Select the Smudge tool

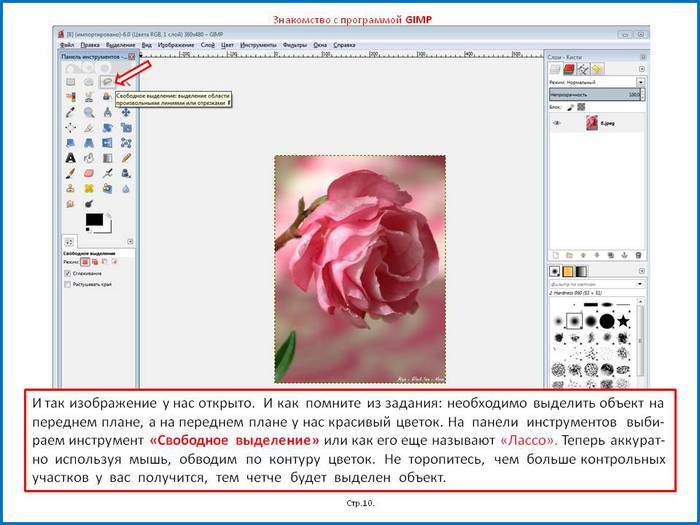tap(71, 204)
